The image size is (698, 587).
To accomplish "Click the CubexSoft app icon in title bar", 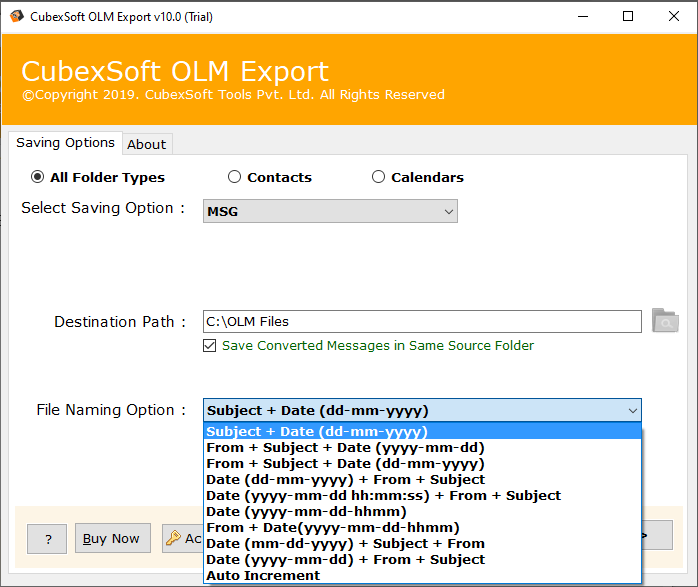I will (17, 16).
